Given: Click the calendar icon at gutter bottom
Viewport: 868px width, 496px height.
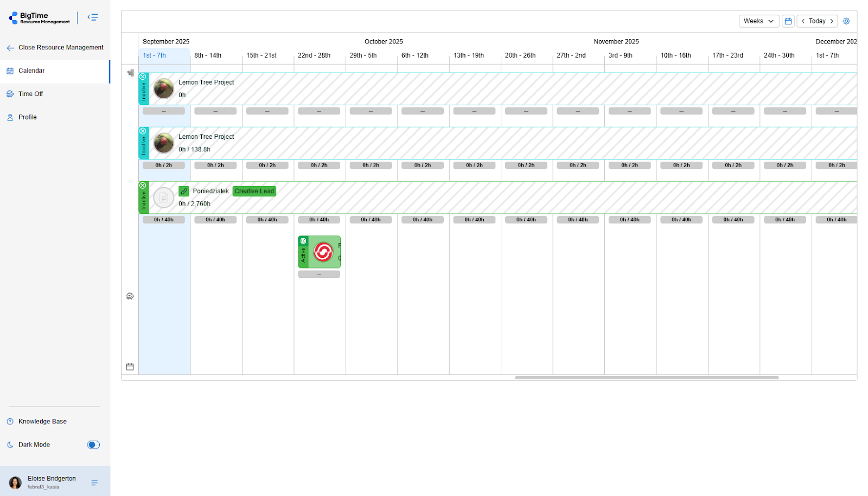Looking at the screenshot, I should tap(130, 367).
